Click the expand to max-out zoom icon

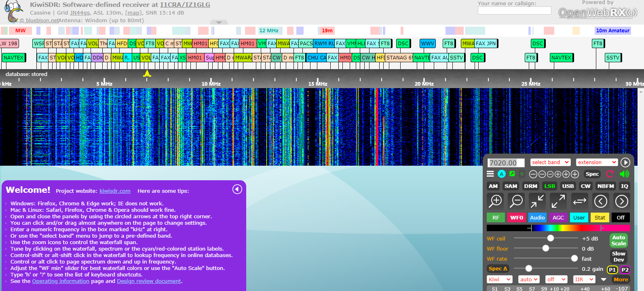(558, 201)
